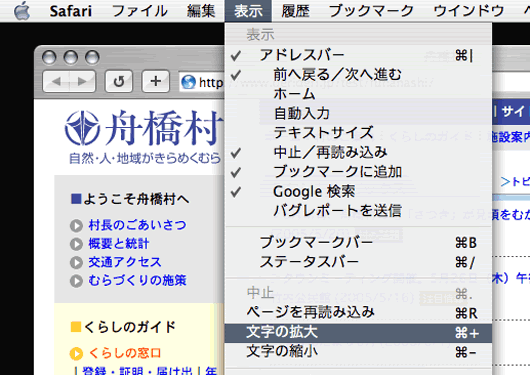Uncheck 前へ戻る／次へ進む toolbar item
Viewport: 530px width, 375px height.
point(358,74)
